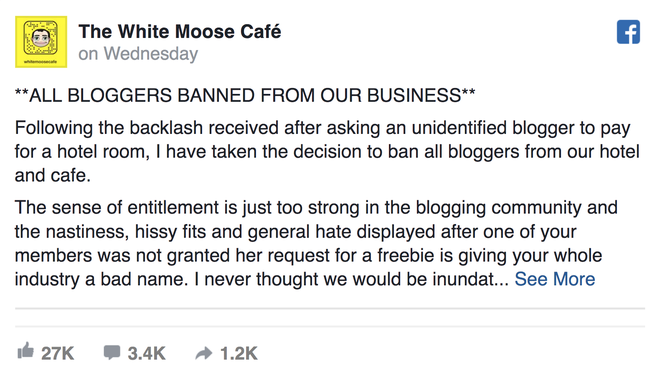660x378 pixels.
Task: Open the yellow Snapcode profile picture
Action: [41, 42]
